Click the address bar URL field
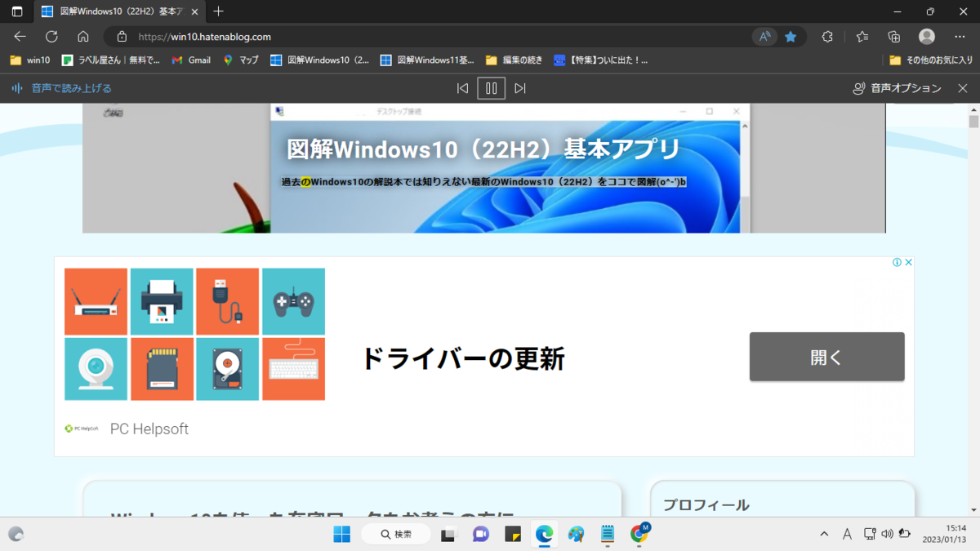This screenshot has height=551, width=980. click(x=441, y=37)
